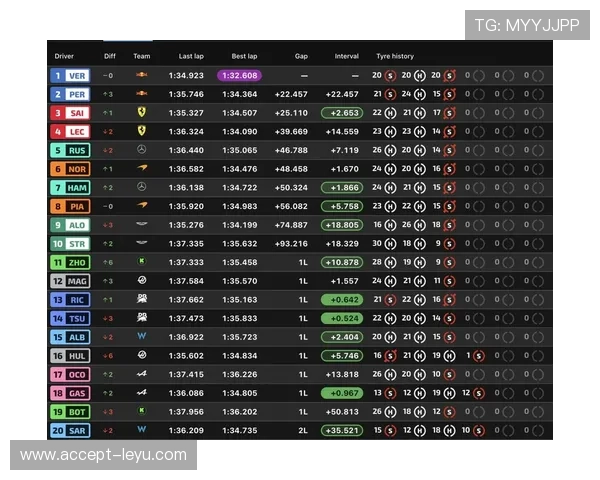
Task: Click the Kick Sauber logo in ZHO's row
Action: tap(142, 262)
